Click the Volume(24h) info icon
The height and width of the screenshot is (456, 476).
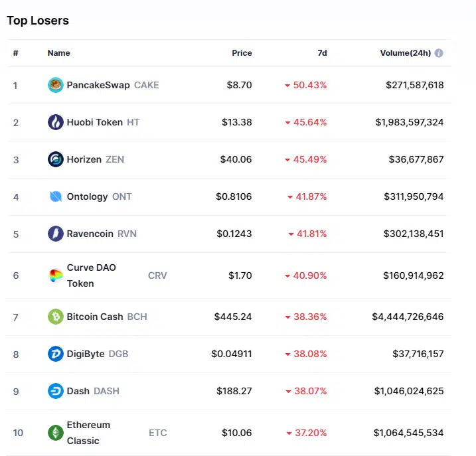(x=439, y=53)
